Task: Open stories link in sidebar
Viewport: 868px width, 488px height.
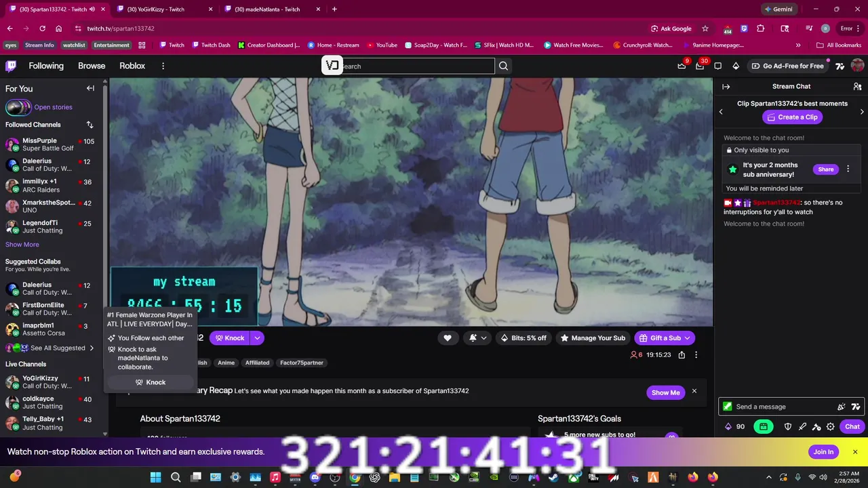Action: tap(53, 107)
